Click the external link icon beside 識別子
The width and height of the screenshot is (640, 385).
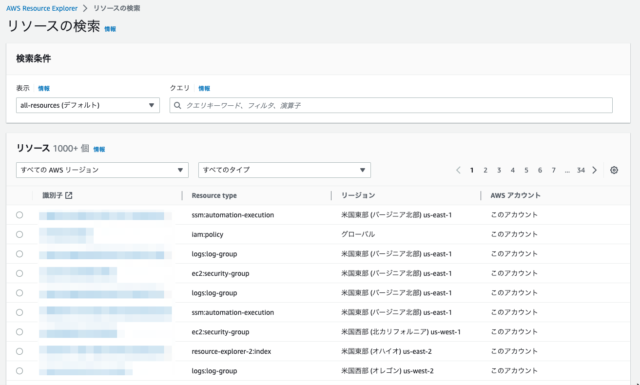[69, 196]
